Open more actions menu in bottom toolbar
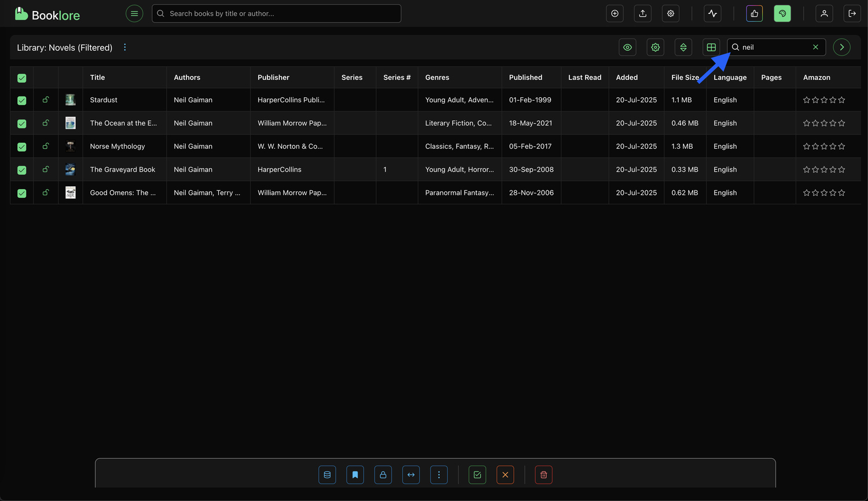Viewport: 868px width, 501px height. 439,475
